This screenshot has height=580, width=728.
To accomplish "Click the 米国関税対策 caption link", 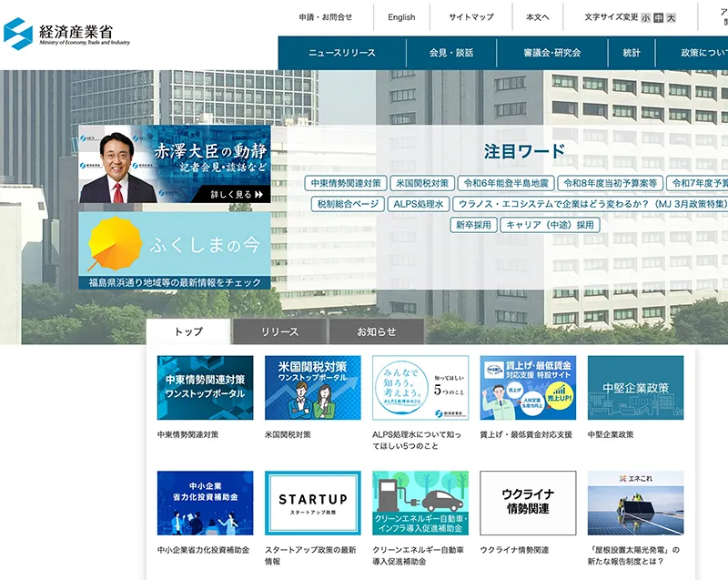I will 288,434.
